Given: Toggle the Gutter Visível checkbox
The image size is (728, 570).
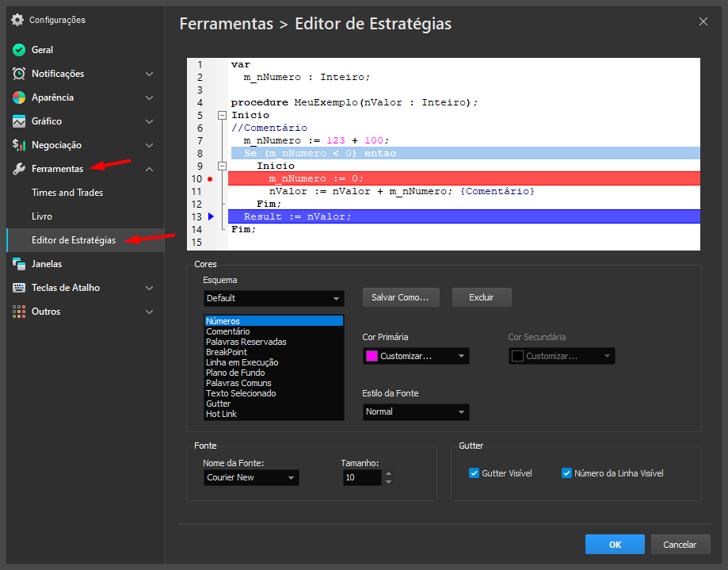Looking at the screenshot, I should (x=475, y=473).
